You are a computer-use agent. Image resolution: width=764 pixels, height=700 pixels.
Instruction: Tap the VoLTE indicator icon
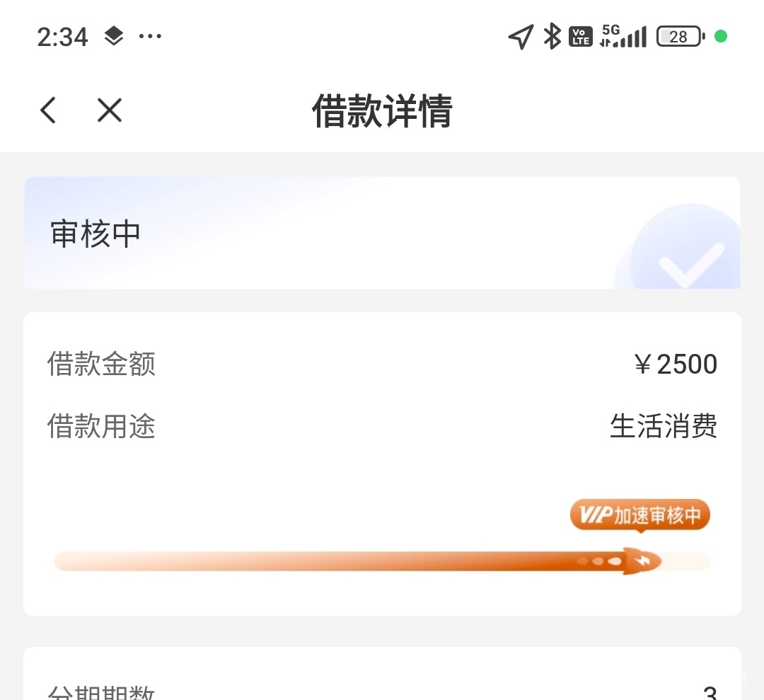pyautogui.click(x=581, y=37)
